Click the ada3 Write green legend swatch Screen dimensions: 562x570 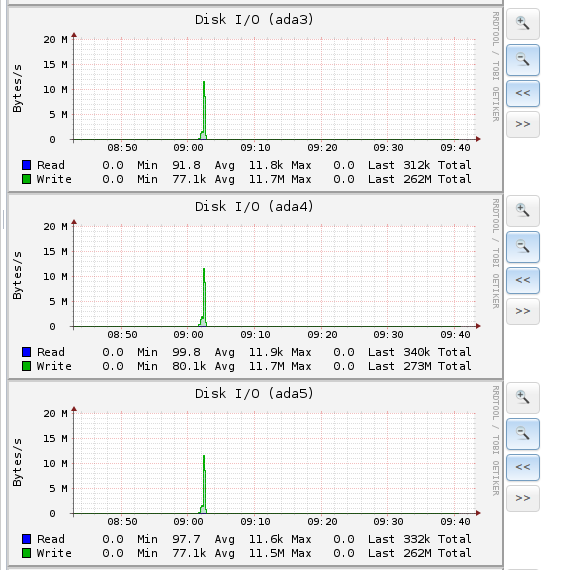tap(26, 179)
